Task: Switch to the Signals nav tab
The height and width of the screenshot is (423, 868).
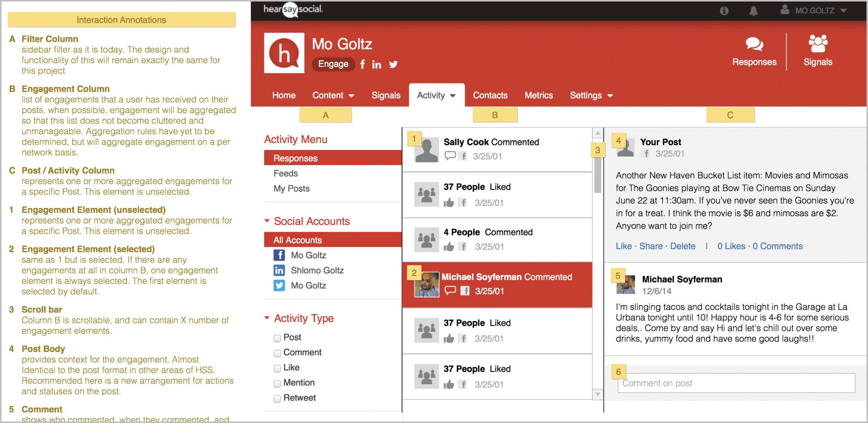Action: point(386,95)
